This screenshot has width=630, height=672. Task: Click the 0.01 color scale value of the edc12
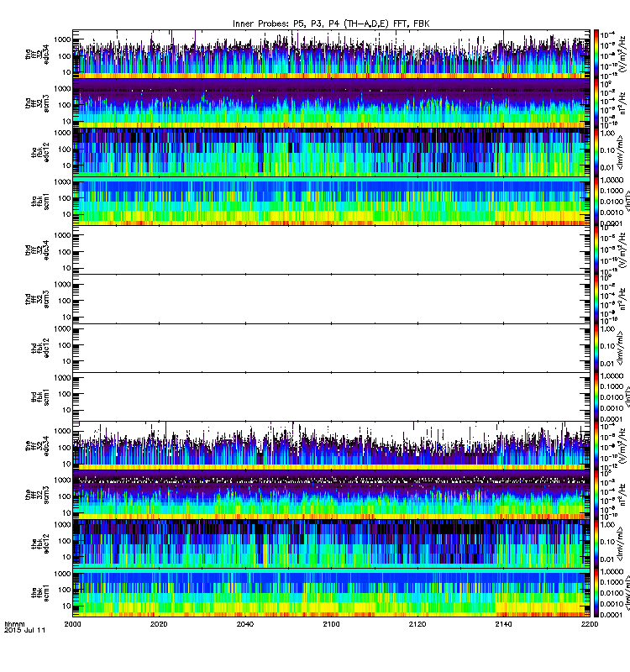[607, 559]
